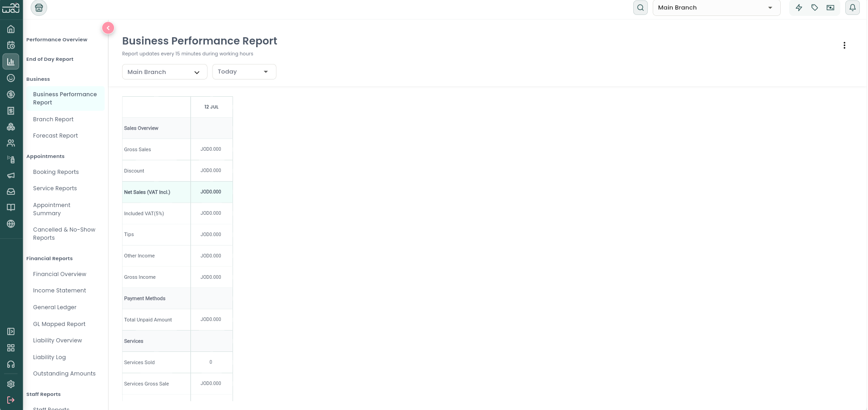Select Business Performance Report menu item
Viewport: 868px width, 410px height.
tap(65, 99)
